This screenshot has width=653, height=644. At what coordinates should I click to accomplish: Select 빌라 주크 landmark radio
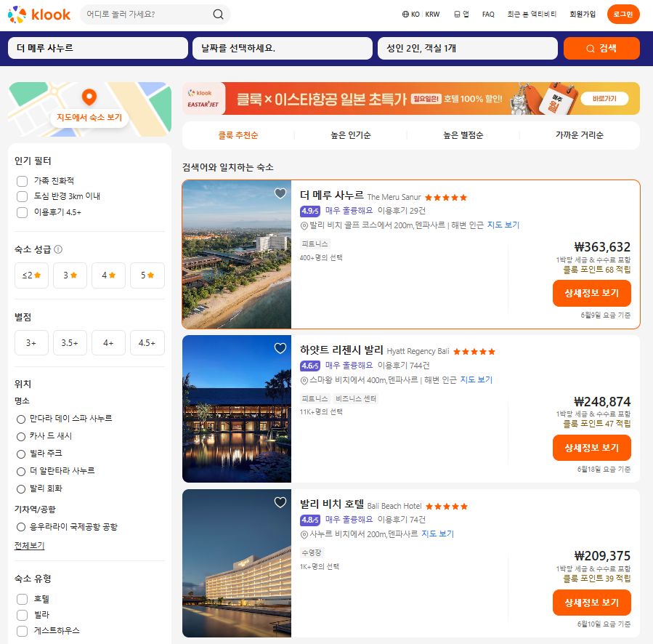[x=21, y=454]
